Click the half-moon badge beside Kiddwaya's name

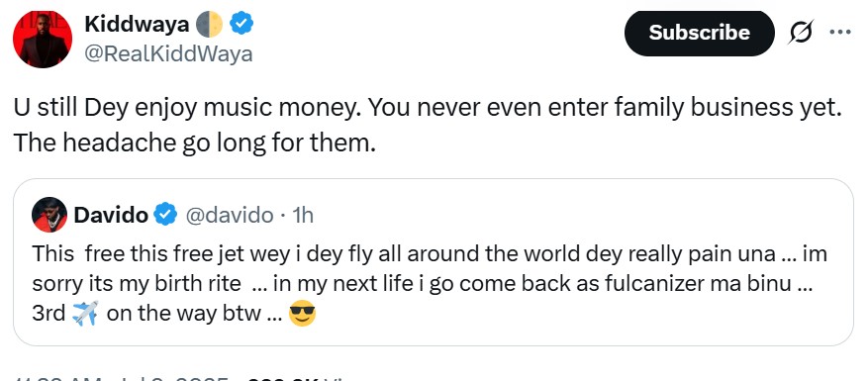coord(210,24)
